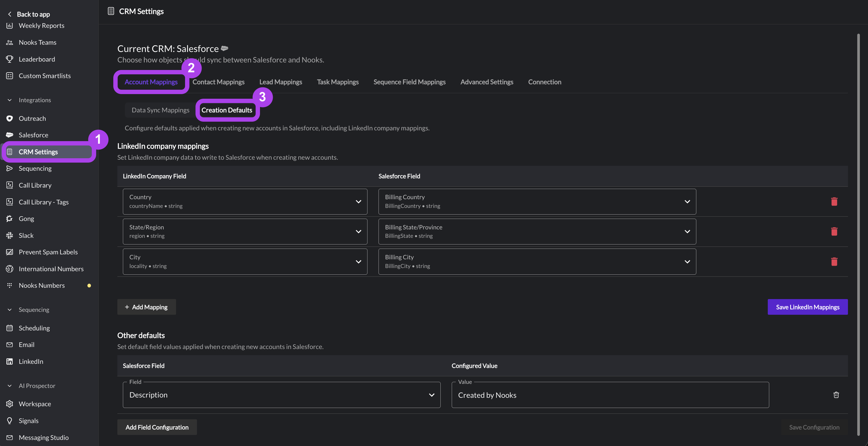This screenshot has width=868, height=446.
Task: Click the Nooks Teams people icon
Action: coord(9,42)
